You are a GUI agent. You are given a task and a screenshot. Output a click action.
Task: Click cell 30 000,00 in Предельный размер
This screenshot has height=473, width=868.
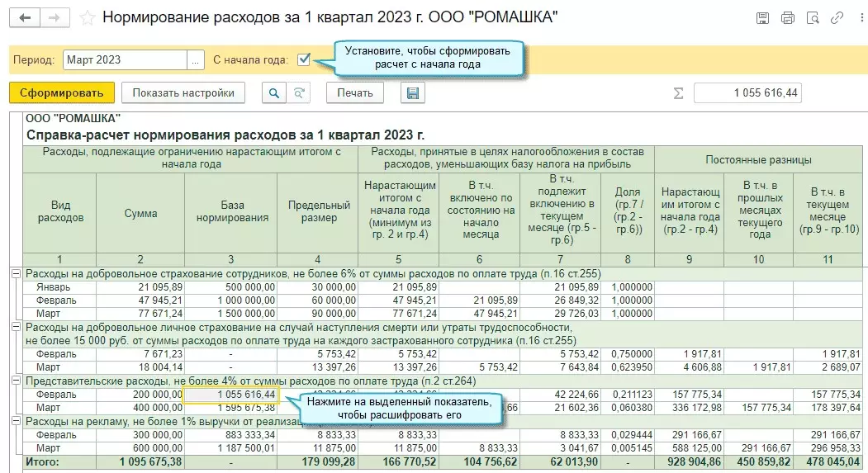(x=318, y=287)
